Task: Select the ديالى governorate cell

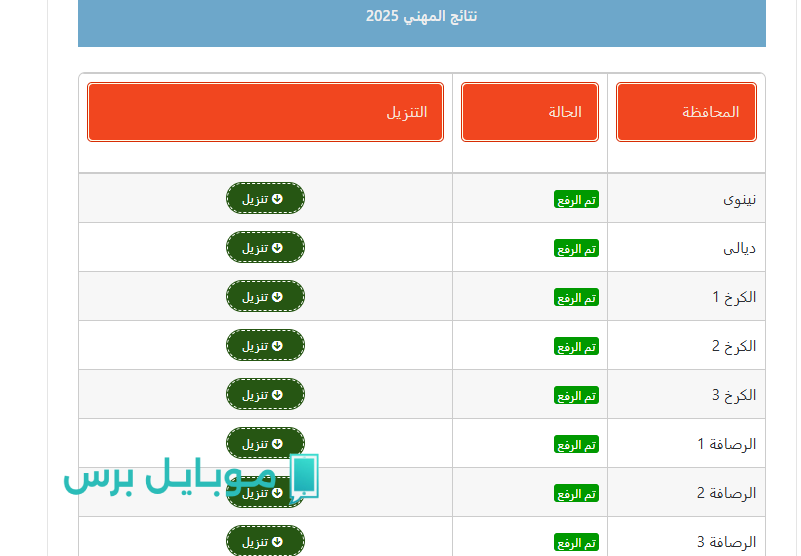Action: click(686, 247)
